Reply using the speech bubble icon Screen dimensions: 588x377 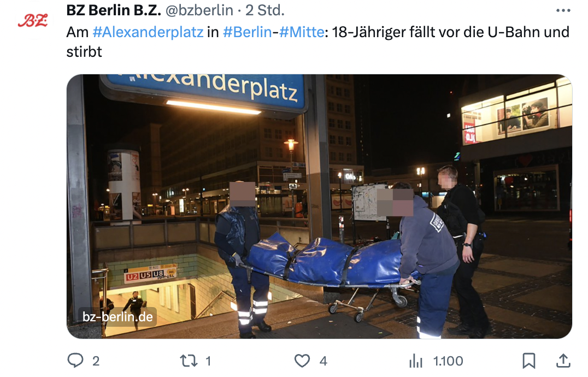[75, 361]
